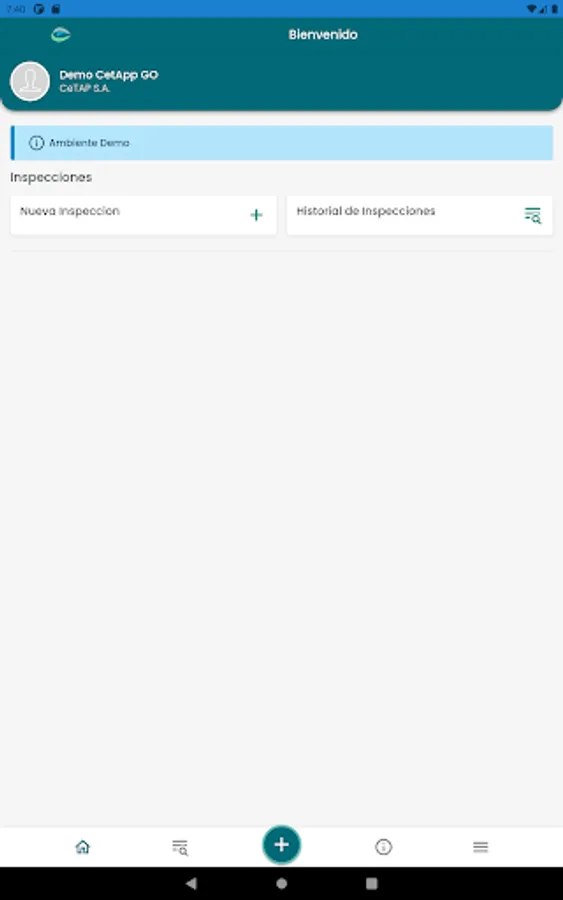Open inspection history from bottom navigation

point(180,847)
